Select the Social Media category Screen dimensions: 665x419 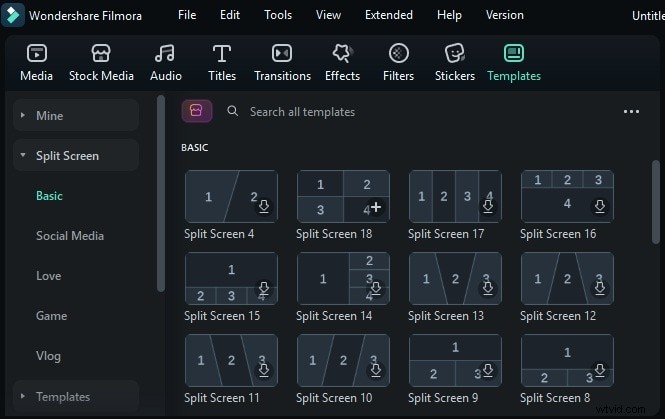70,236
